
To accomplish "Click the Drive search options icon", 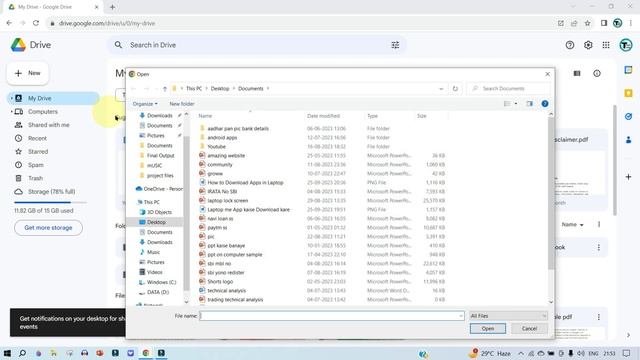I will pos(395,45).
